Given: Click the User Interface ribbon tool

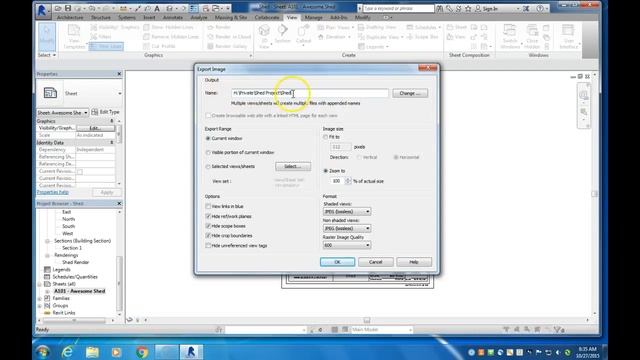Looking at the screenshot, I should (568, 36).
